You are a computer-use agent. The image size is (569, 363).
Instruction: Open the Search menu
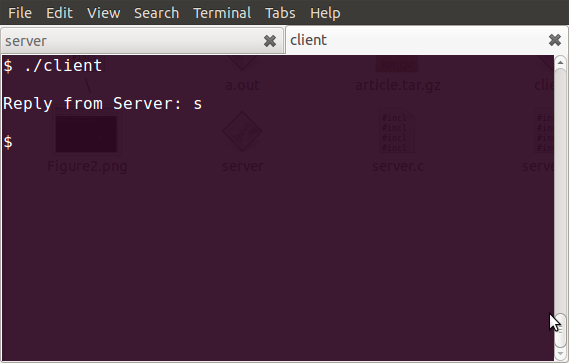[x=156, y=13]
